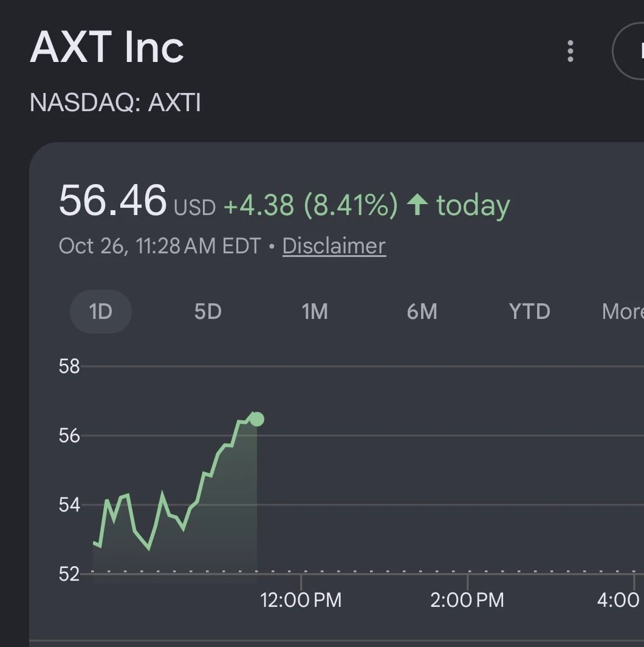Click the Oct 26, 11:28 AM EDT timestamp
644x647 pixels.
click(x=160, y=246)
